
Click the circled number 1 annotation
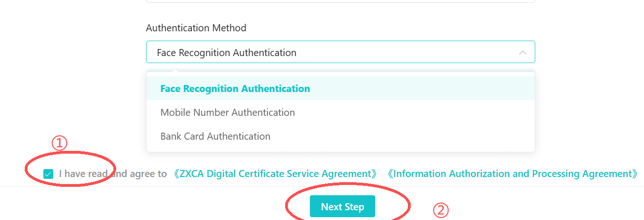(x=59, y=143)
